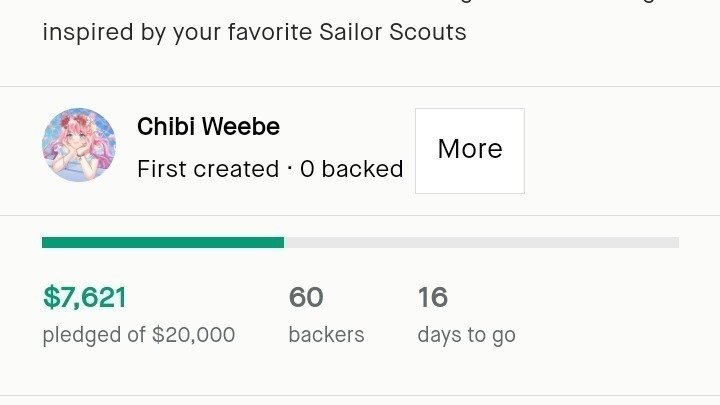Click the "backers" label
The image size is (720, 405).
326,334
